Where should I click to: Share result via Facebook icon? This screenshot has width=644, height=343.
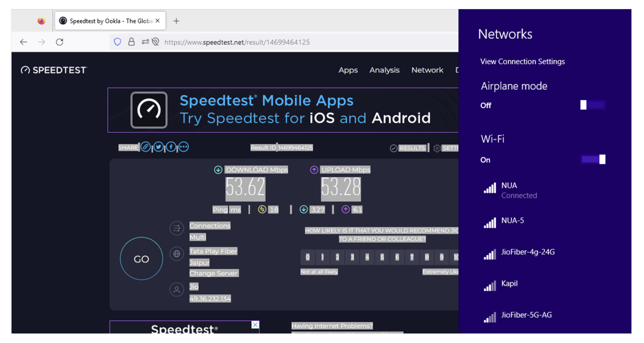tap(171, 147)
